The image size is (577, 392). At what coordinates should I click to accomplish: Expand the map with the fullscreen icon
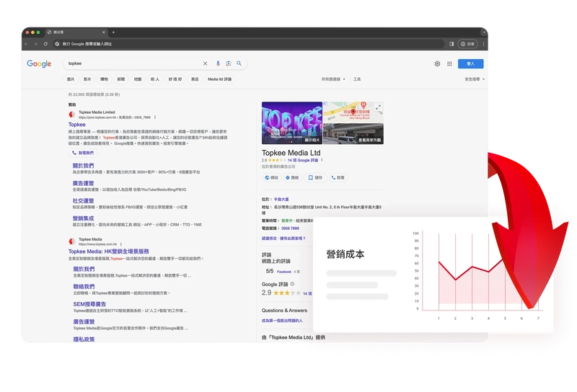point(378,108)
